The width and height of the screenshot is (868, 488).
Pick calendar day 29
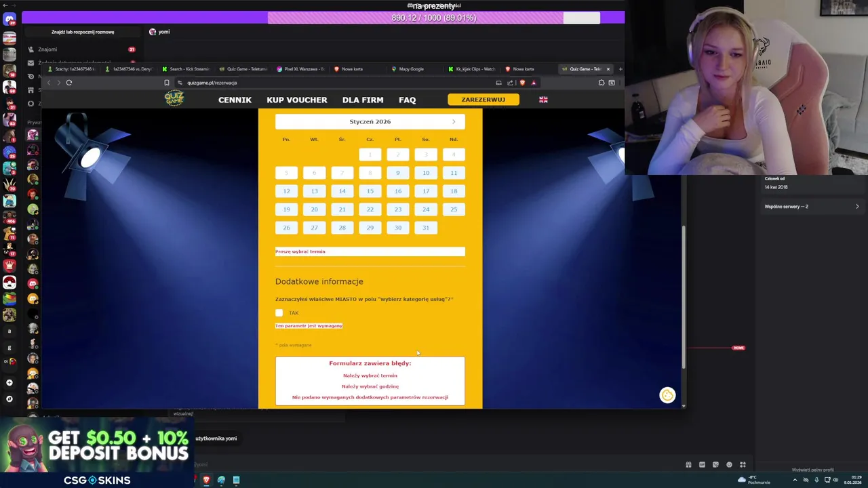click(370, 228)
